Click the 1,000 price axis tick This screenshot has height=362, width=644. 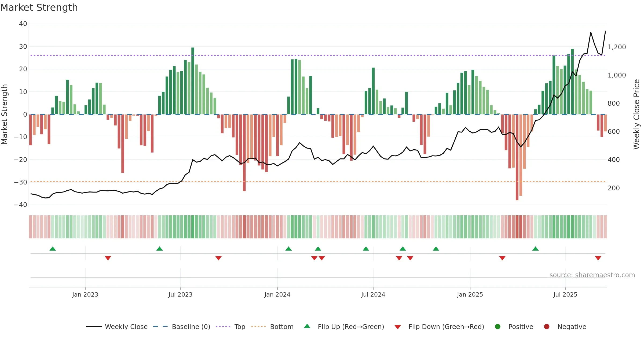coord(617,75)
